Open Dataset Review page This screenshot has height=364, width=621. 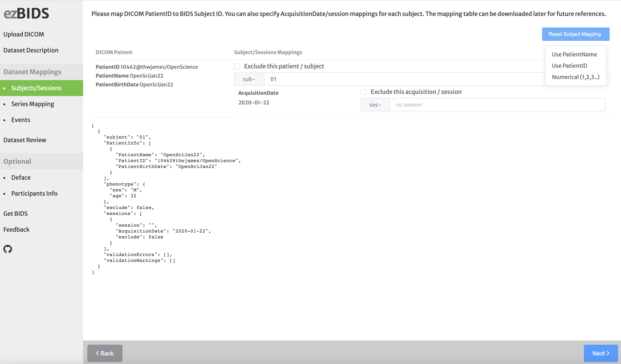(x=25, y=140)
